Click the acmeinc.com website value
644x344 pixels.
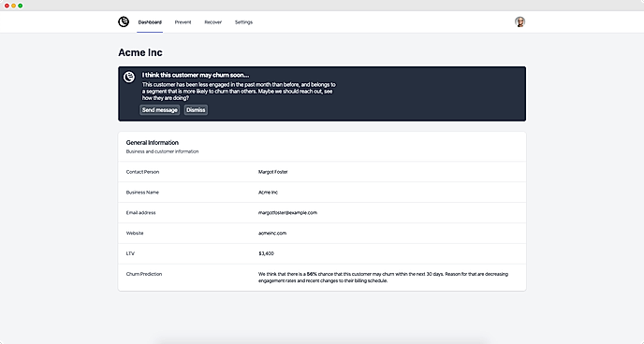point(272,233)
